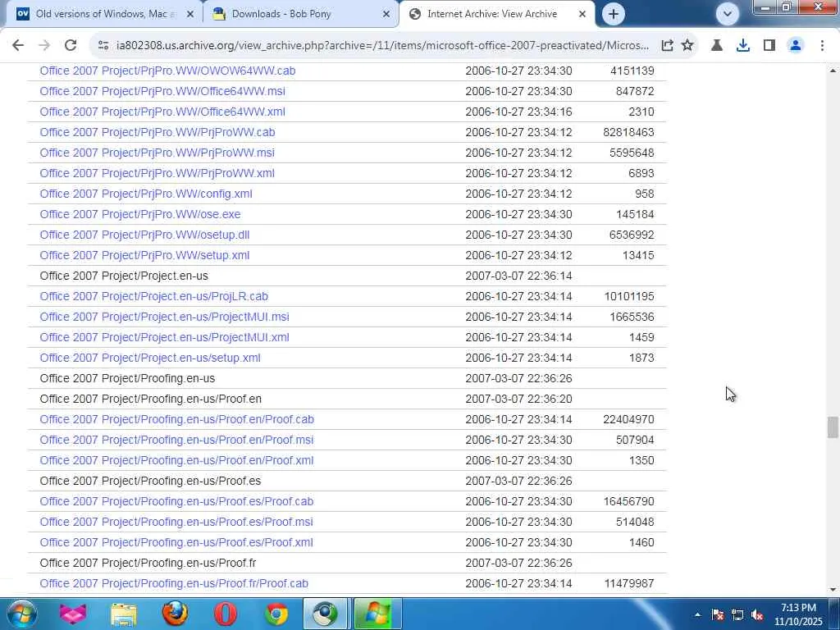840x630 pixels.
Task: Open Chrome three-dot menu
Action: tap(822, 46)
